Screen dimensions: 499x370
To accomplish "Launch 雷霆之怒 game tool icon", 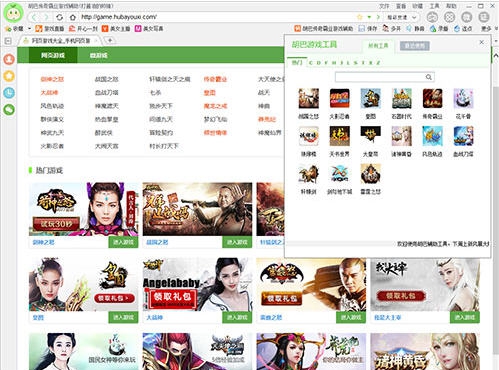I will tap(370, 173).
